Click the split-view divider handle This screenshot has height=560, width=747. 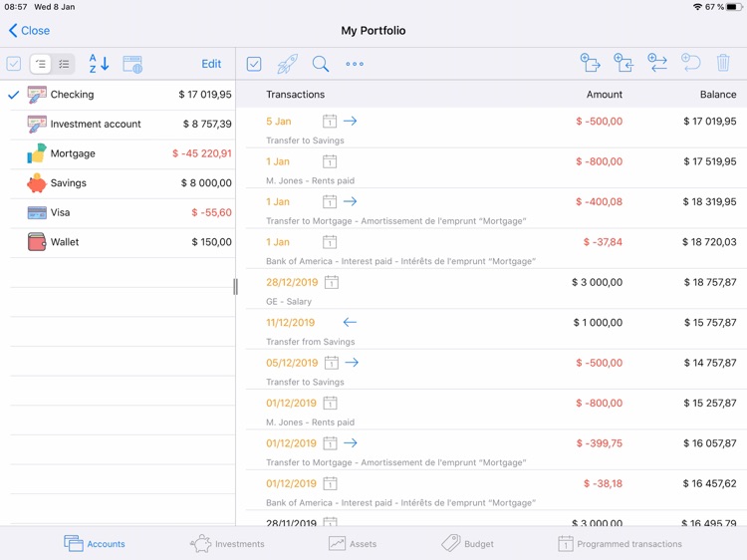point(235,286)
